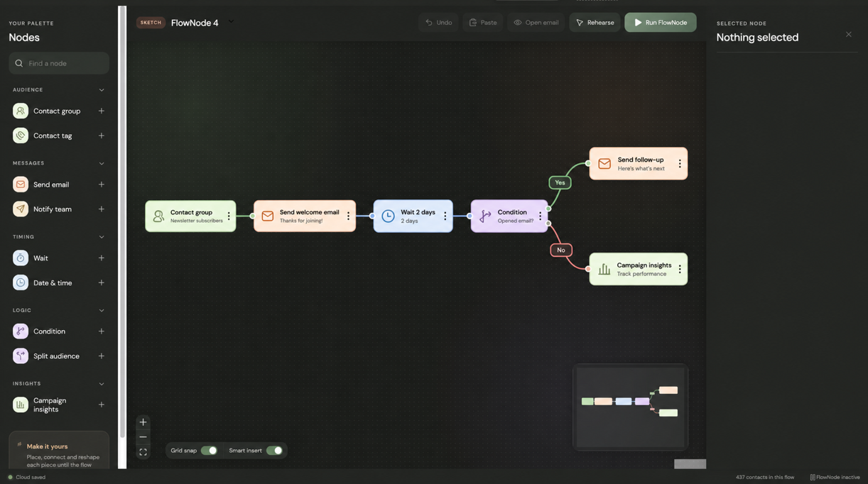This screenshot has height=484, width=868.
Task: Click the FlowNode inactive status
Action: [x=835, y=478]
